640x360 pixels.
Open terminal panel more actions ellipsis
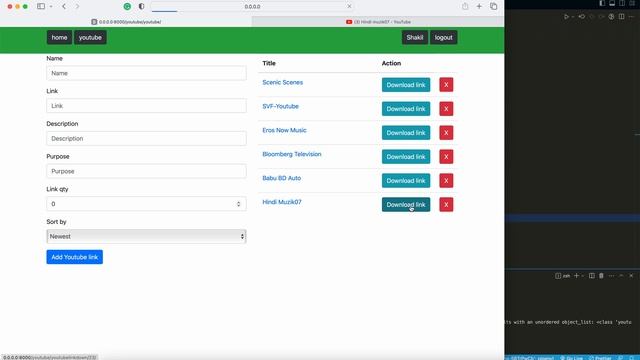tap(611, 276)
